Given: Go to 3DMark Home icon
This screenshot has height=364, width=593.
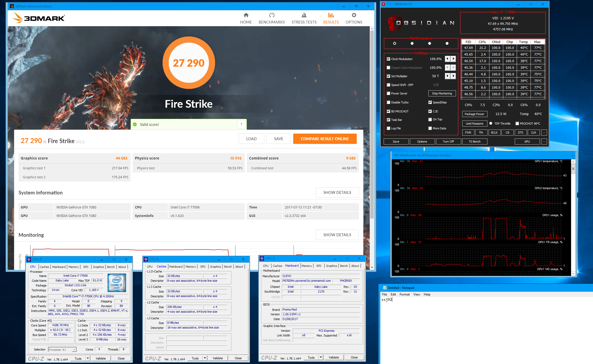Looking at the screenshot, I should pyautogui.click(x=246, y=15).
